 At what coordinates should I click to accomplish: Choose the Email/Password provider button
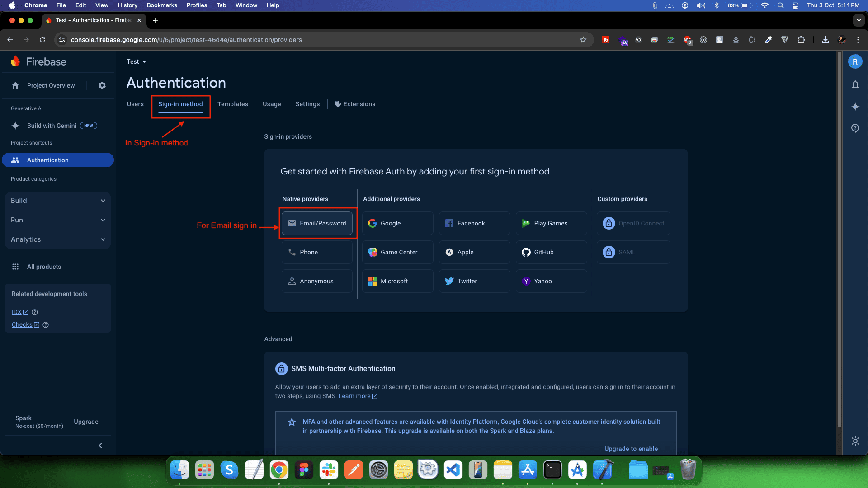[317, 223]
